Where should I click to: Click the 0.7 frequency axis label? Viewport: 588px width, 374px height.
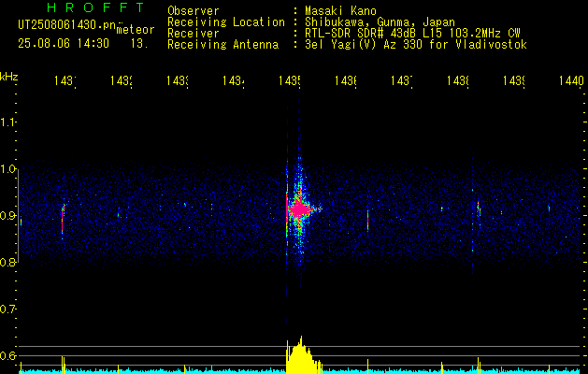tap(8, 309)
